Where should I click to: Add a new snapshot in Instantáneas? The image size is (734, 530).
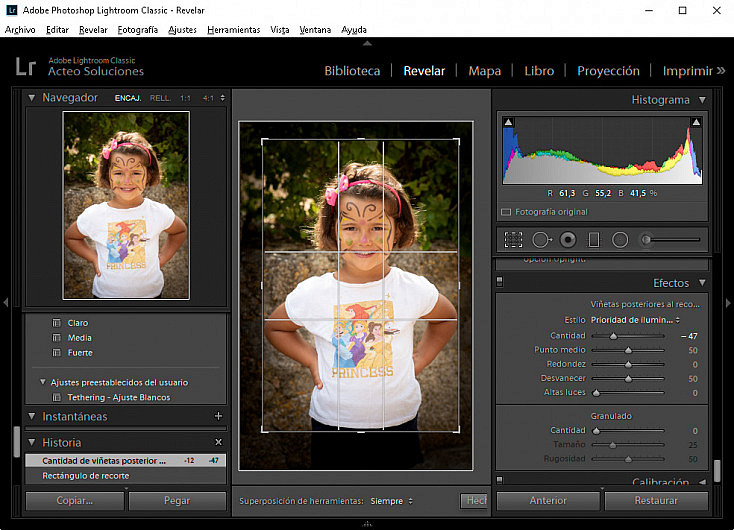tap(218, 416)
